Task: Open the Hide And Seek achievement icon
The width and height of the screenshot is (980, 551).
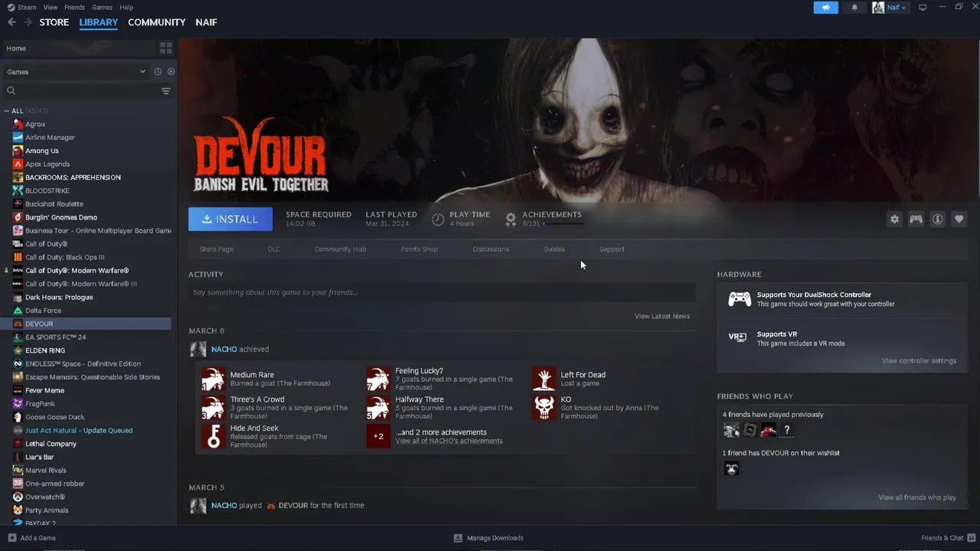Action: pos(214,436)
